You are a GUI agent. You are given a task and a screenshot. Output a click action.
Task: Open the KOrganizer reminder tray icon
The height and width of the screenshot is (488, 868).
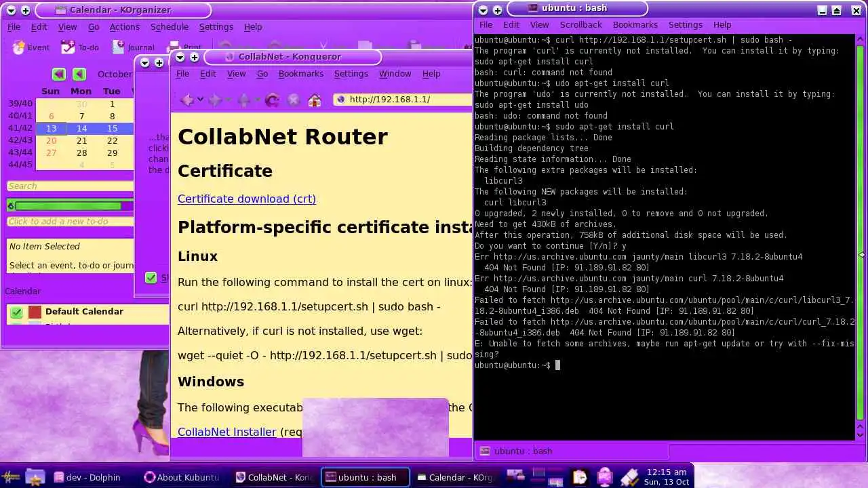pyautogui.click(x=579, y=477)
